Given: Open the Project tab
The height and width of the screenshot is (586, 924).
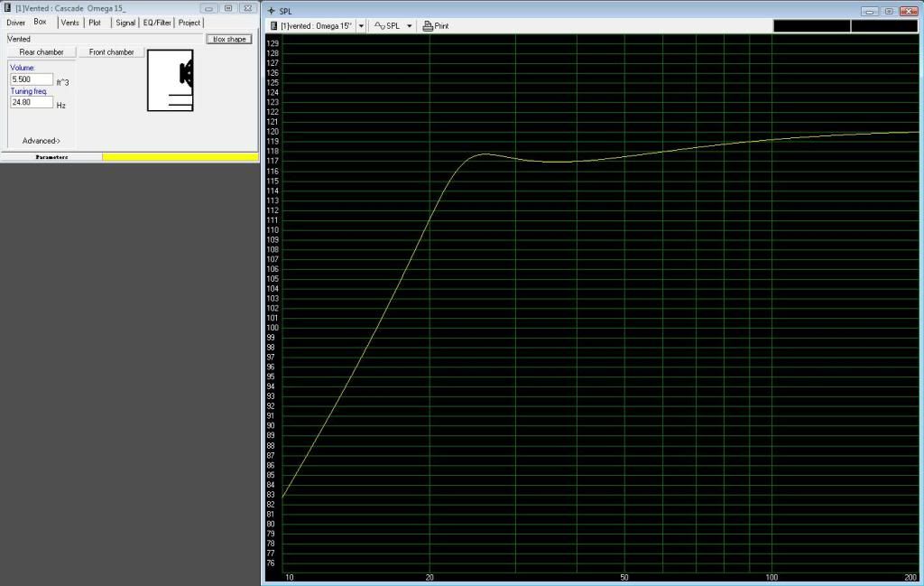Looking at the screenshot, I should coord(189,23).
